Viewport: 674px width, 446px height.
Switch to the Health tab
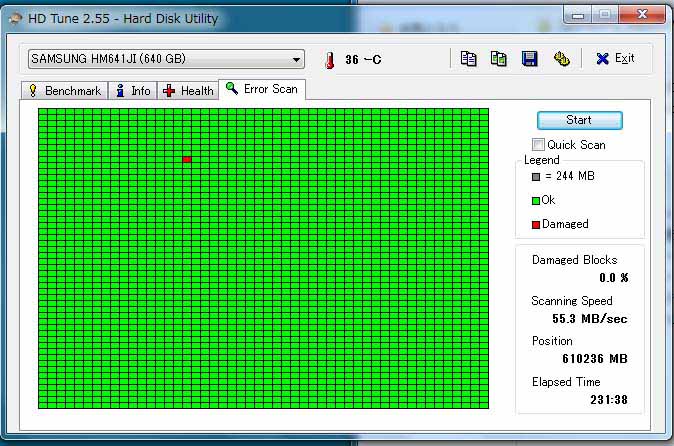click(x=188, y=91)
